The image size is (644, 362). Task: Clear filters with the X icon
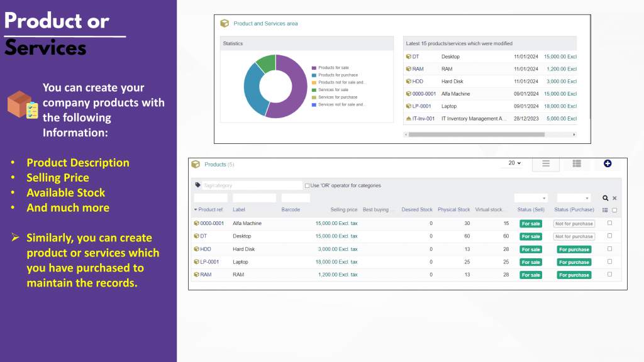click(614, 198)
